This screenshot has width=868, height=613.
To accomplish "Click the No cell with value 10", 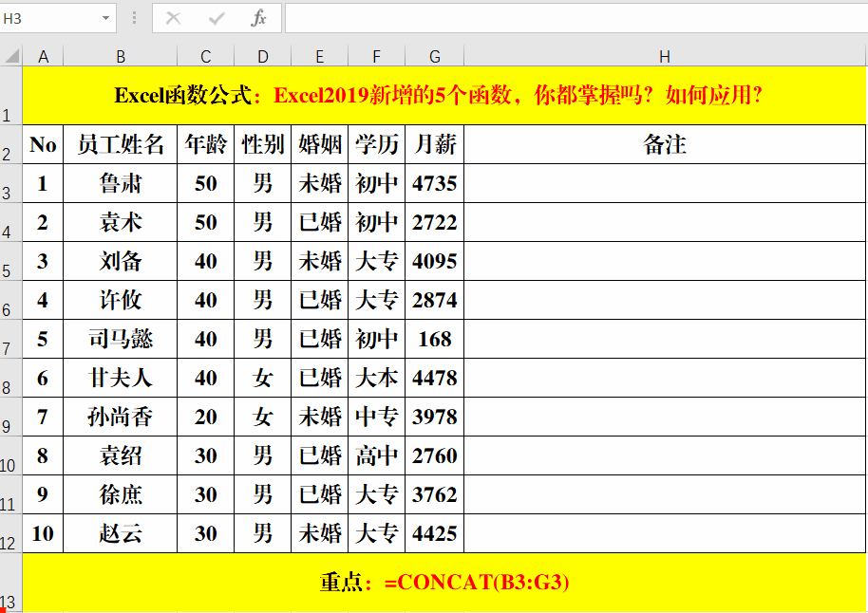I will (x=43, y=533).
